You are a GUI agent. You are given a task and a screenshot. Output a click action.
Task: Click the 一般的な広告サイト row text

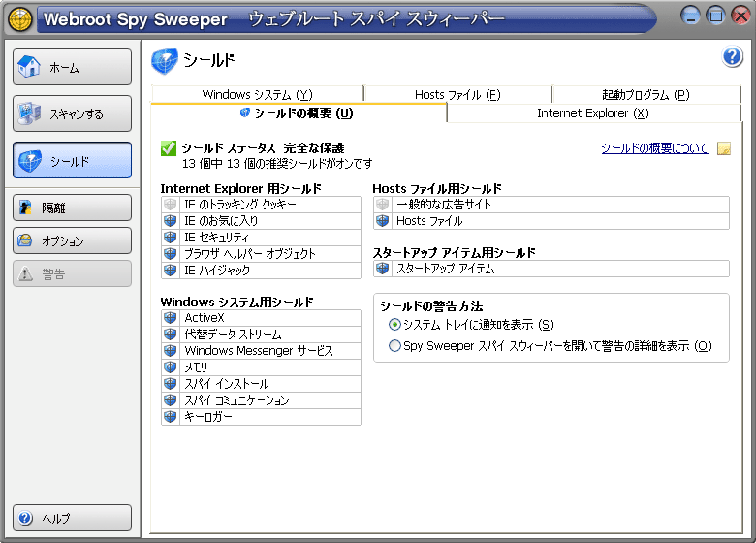pos(444,205)
